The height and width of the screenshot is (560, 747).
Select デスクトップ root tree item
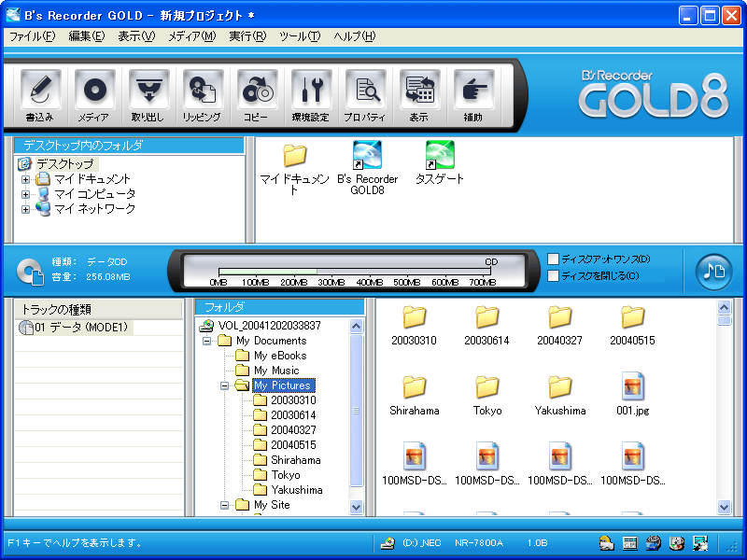[x=64, y=164]
